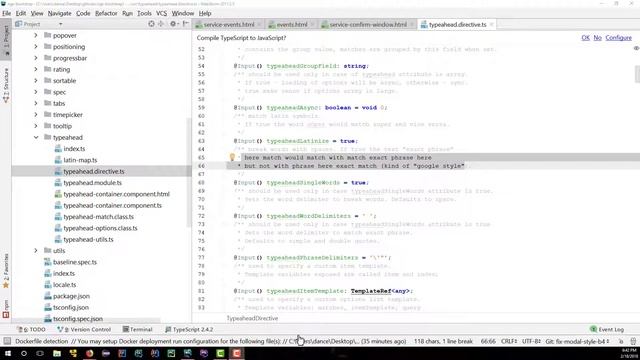The image size is (640, 360).
Task: Select typeahead-container.component.html file
Action: click(x=116, y=194)
